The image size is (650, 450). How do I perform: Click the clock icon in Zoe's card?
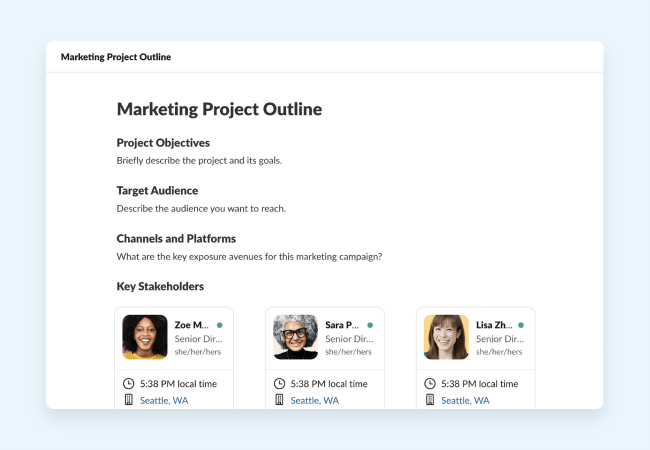[x=128, y=383]
